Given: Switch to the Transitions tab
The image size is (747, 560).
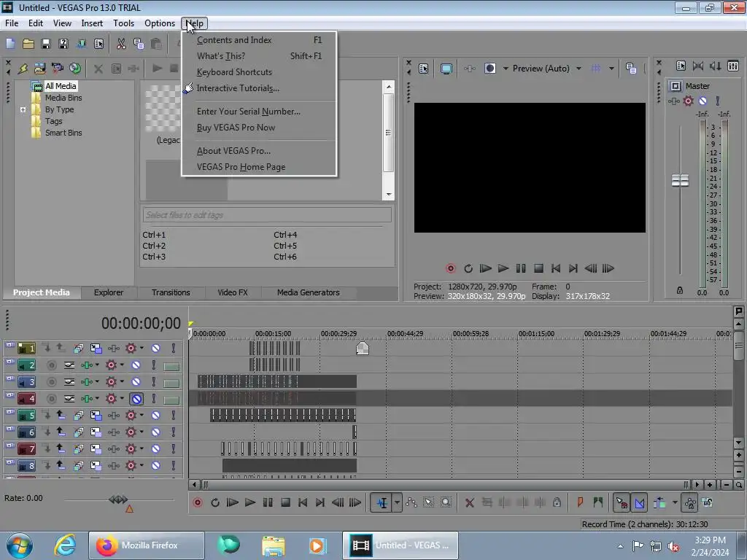Looking at the screenshot, I should click(x=171, y=292).
